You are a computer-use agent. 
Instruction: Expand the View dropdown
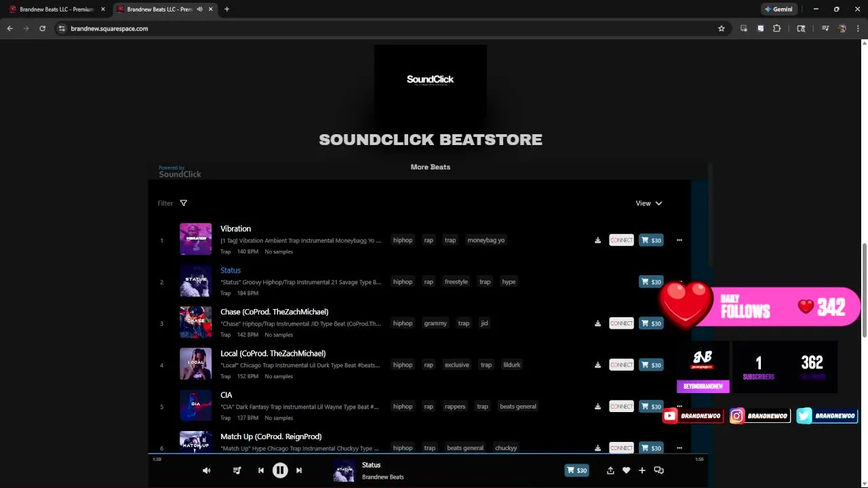(x=648, y=203)
